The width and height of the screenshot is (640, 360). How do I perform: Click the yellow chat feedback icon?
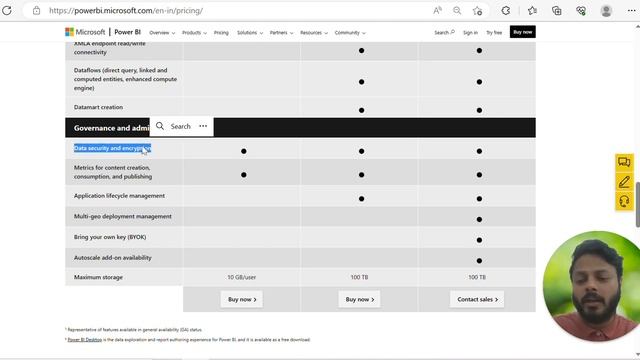[x=624, y=162]
